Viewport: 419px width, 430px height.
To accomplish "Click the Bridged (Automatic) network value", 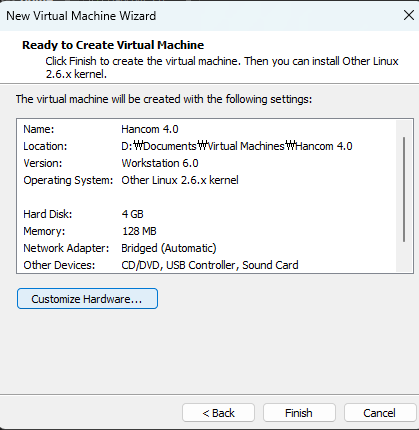I will tap(169, 248).
